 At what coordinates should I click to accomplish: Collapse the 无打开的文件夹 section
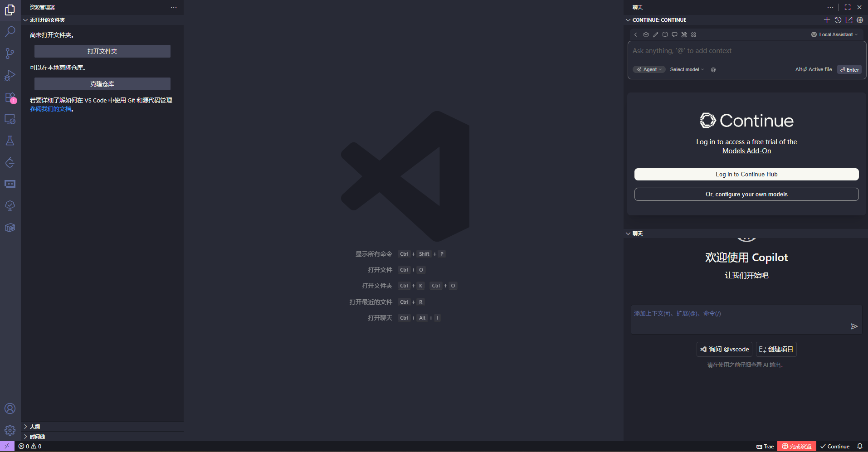tap(102, 20)
